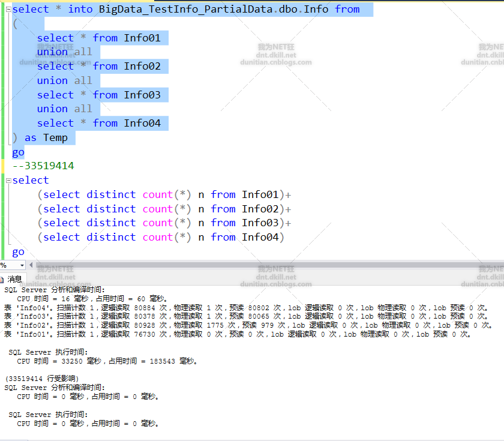The width and height of the screenshot is (504, 441).
Task: Click the horizontal editor scrollbar track
Action: (269, 265)
